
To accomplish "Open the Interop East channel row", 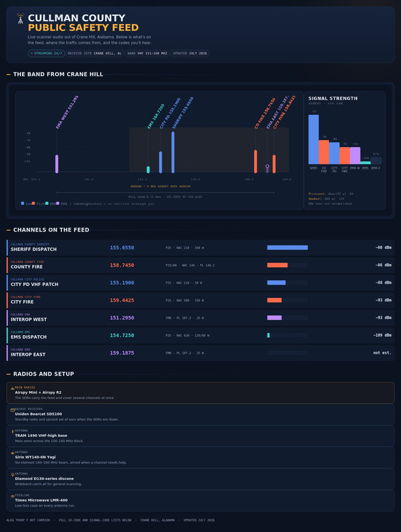I will click(200, 353).
